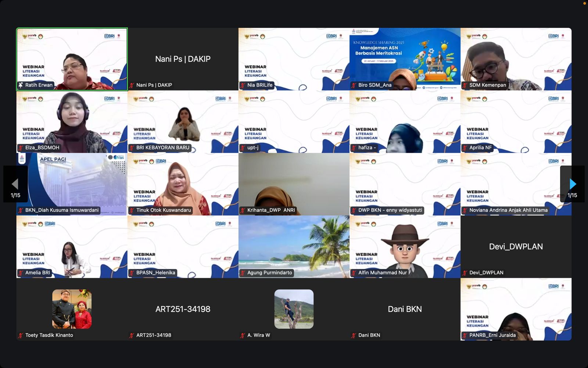Click the muted mic icon next to Elza_BSDMOH
This screenshot has height=368, width=588.
pos(21,148)
